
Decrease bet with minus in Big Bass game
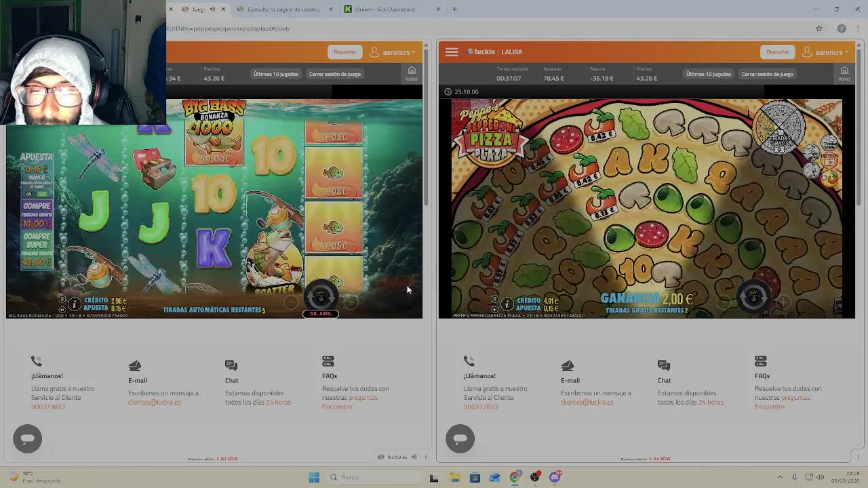(x=290, y=302)
